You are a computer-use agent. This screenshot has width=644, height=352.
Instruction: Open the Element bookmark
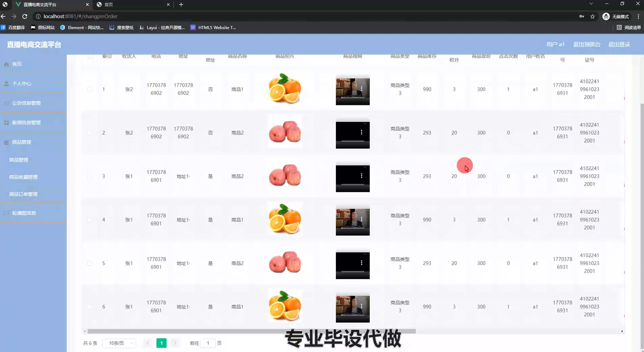pyautogui.click(x=82, y=27)
